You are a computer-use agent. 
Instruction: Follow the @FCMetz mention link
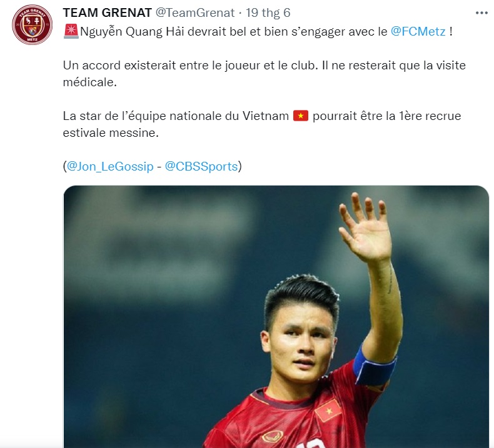[x=418, y=31]
